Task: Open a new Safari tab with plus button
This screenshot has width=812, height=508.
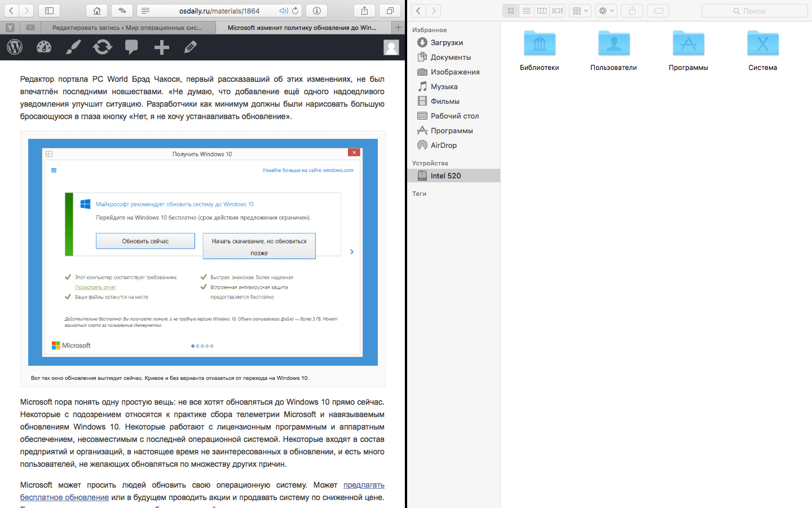Action: tap(399, 28)
